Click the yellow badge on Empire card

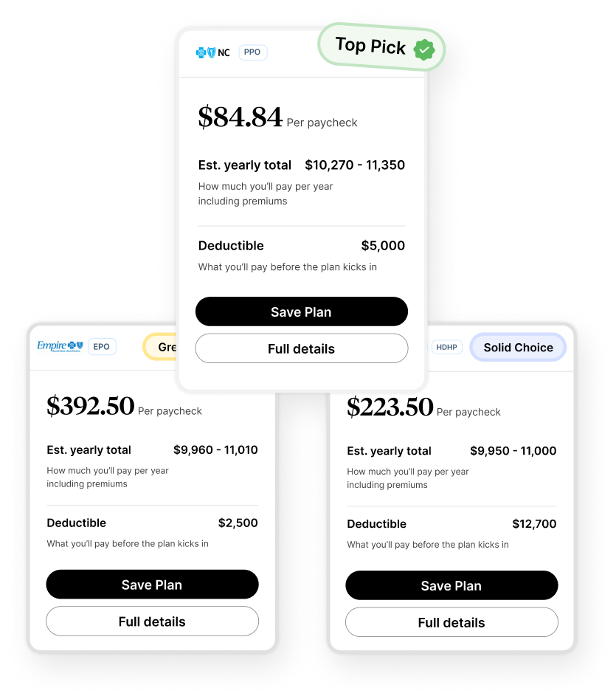[161, 347]
